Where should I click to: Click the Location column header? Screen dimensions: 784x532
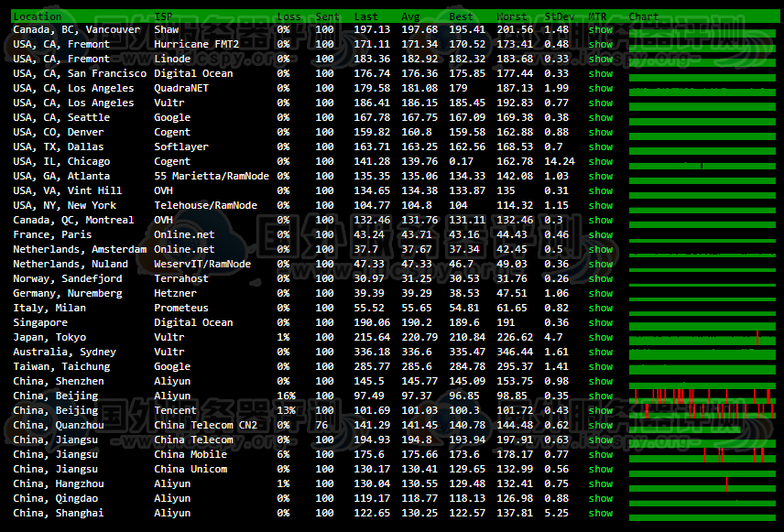pyautogui.click(x=37, y=16)
